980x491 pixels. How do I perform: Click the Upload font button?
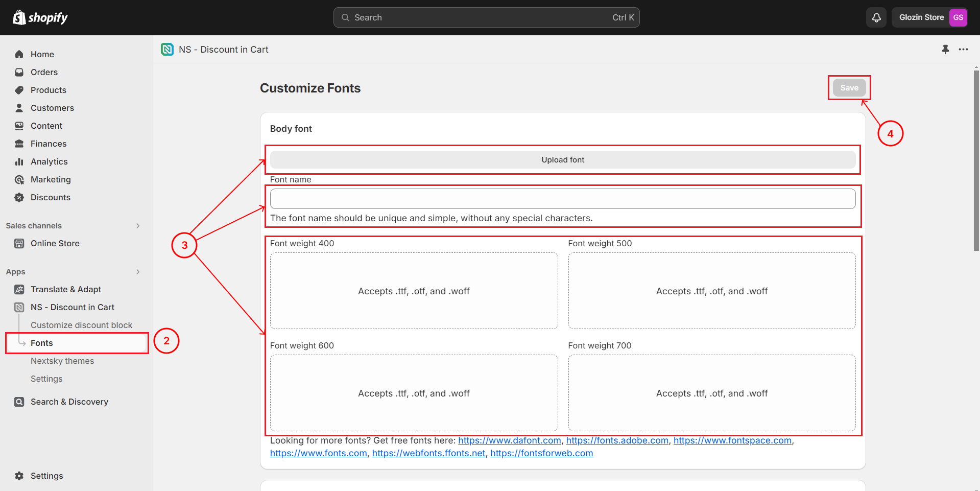[x=562, y=160]
